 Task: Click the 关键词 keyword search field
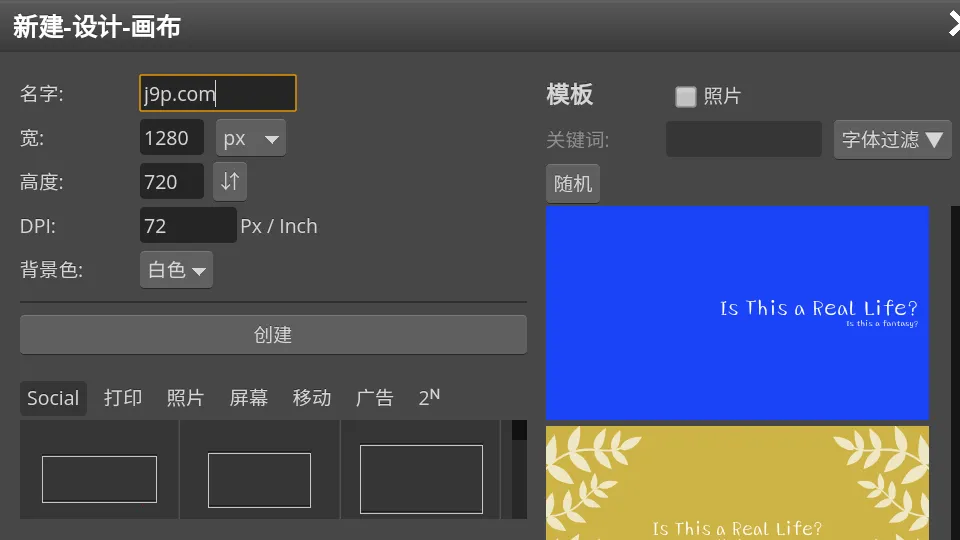pyautogui.click(x=743, y=139)
